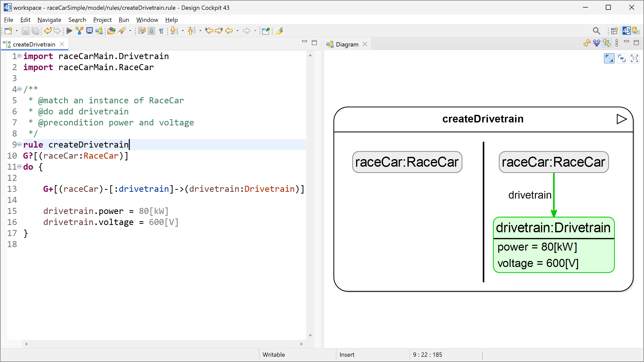Click the blue-orange branch graph toolbar icon
Screen dimensions: 644x362
click(79, 31)
